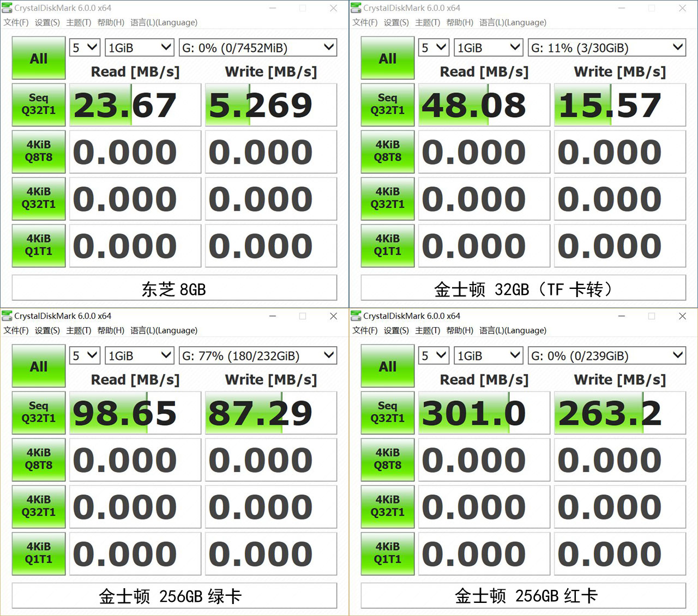The image size is (698, 616).
Task: Open drive dropdown showing G: 11% (3/30GiB)
Action: tap(607, 47)
